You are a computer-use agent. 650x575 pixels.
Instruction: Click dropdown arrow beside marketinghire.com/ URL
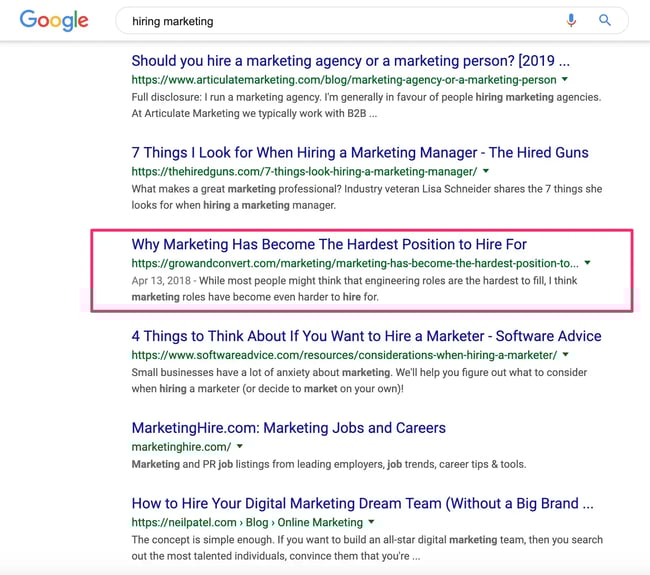(x=240, y=446)
